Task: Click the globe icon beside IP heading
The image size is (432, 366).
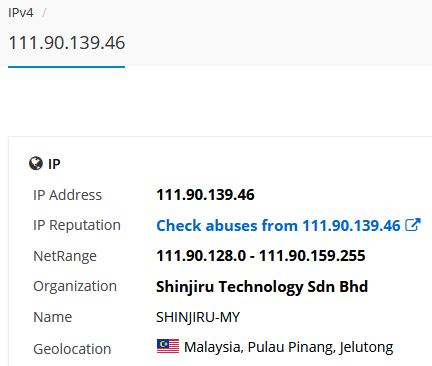Action: (x=36, y=163)
